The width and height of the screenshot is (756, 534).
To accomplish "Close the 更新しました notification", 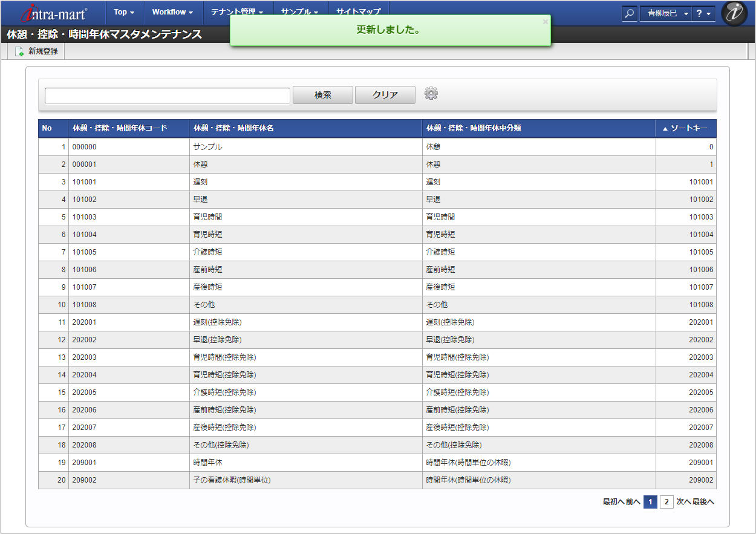I will click(x=545, y=22).
